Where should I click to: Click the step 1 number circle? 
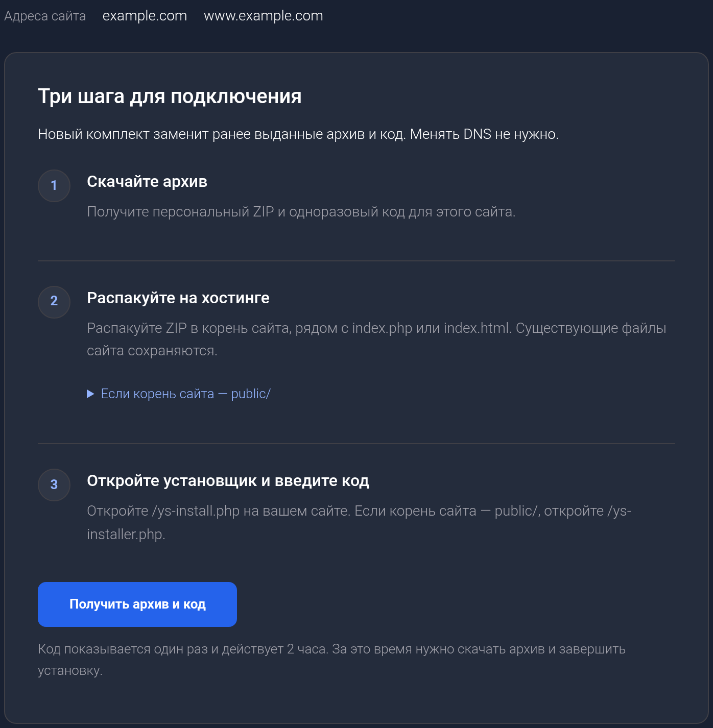point(54,185)
